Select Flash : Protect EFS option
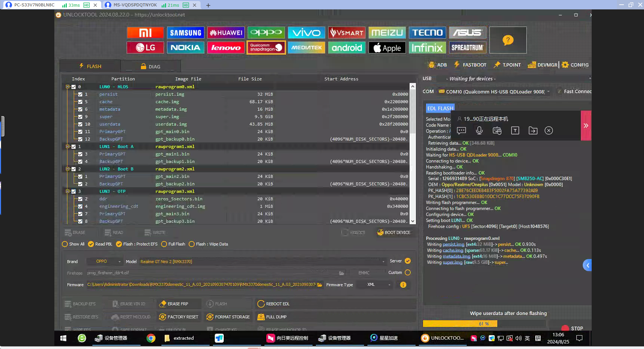 (137, 244)
